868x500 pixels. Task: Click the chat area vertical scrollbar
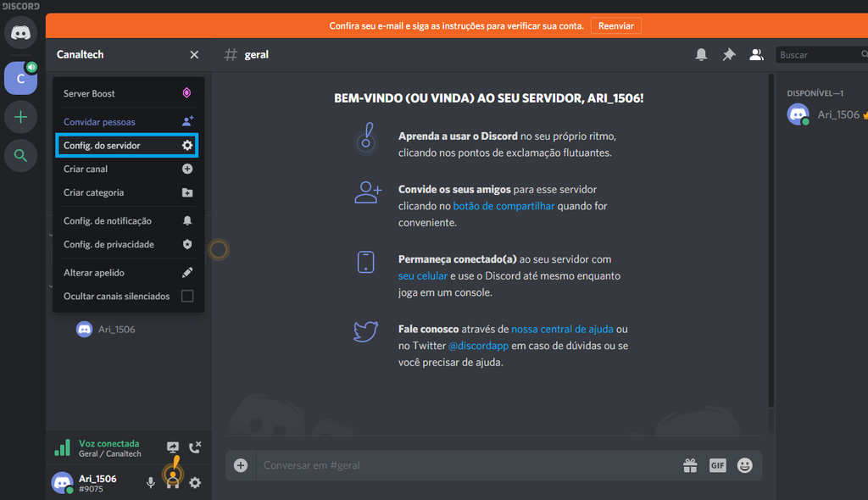pyautogui.click(x=771, y=241)
